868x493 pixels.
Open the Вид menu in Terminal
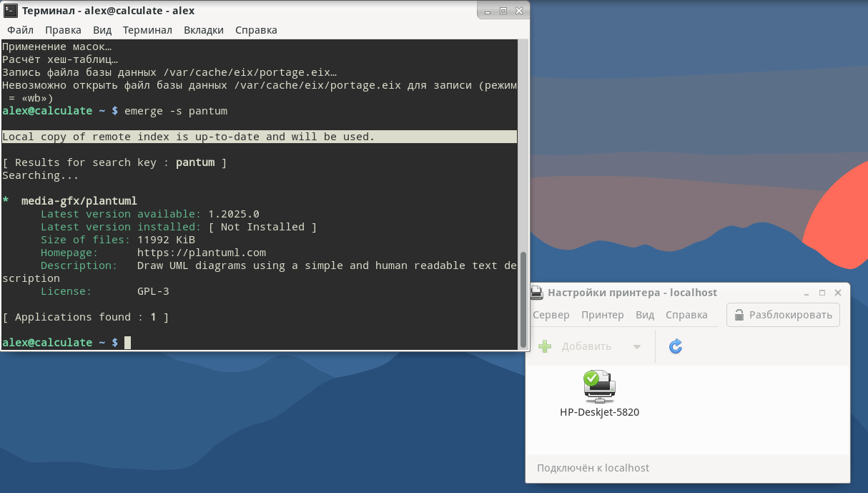pos(102,30)
